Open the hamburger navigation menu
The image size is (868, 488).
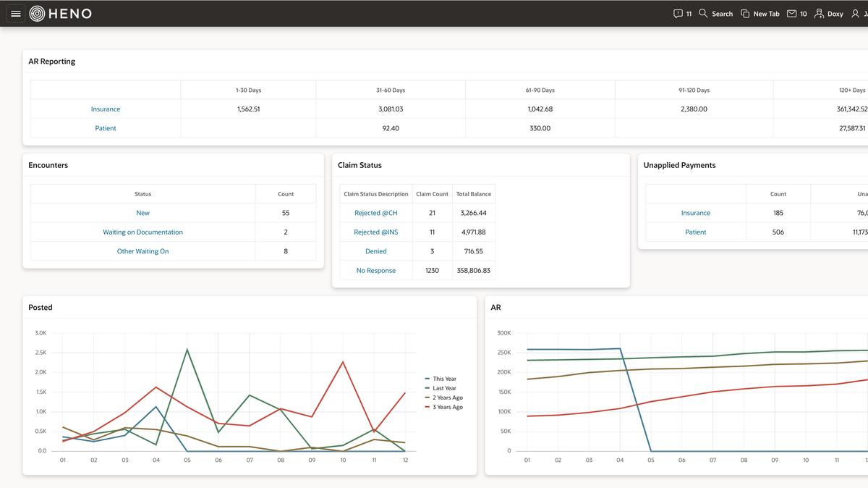click(16, 14)
